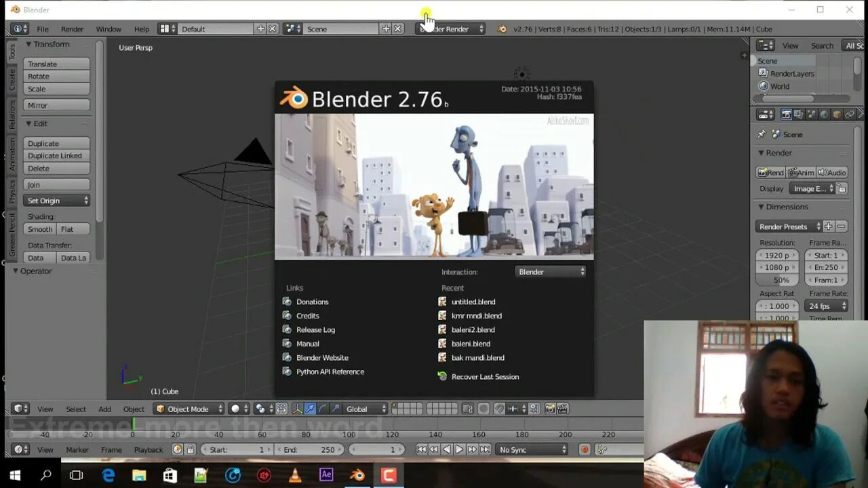Click the 50% resolution percentage slider
Image resolution: width=868 pixels, height=488 pixels.
(x=777, y=280)
